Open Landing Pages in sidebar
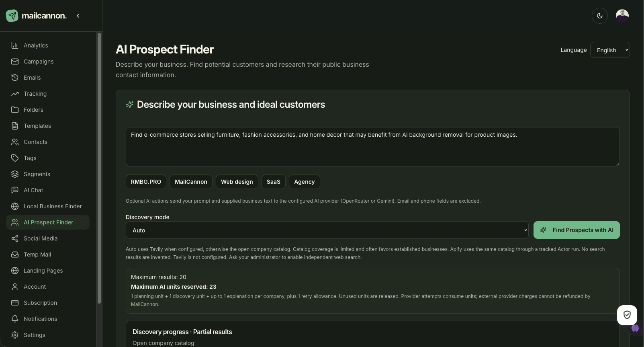This screenshot has width=644, height=347. tap(48, 271)
